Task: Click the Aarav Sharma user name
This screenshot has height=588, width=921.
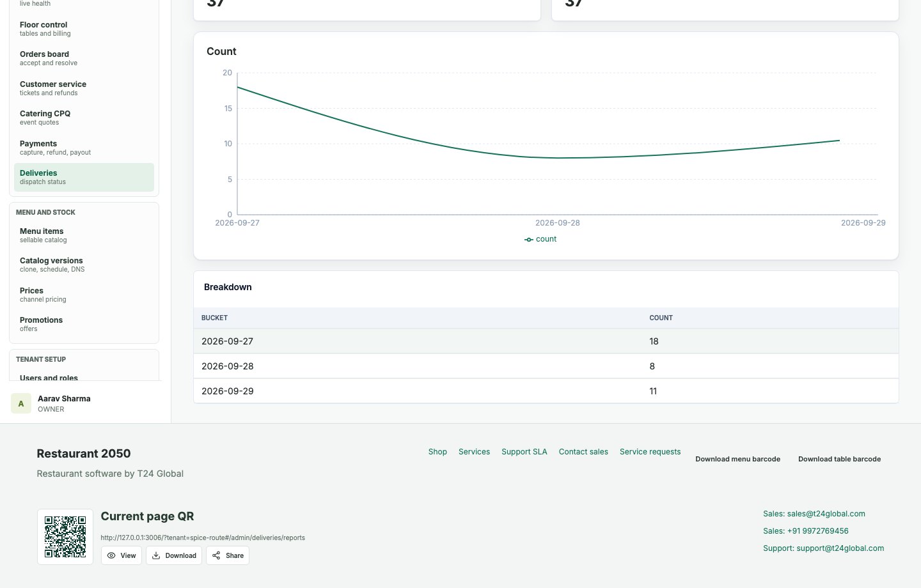Action: pos(64,398)
